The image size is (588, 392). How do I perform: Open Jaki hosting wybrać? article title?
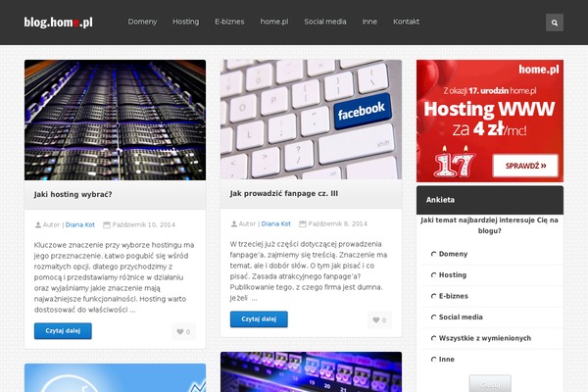pyautogui.click(x=73, y=194)
